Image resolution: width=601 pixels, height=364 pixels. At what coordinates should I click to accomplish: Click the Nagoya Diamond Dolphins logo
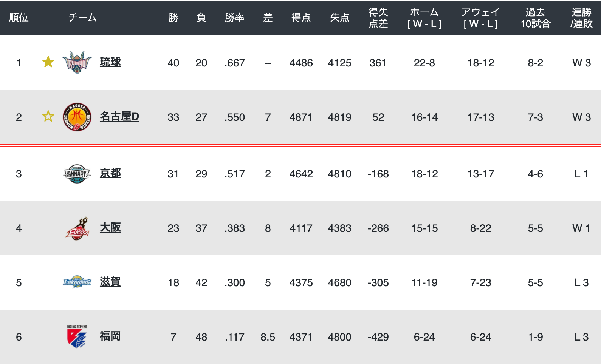coord(77,117)
